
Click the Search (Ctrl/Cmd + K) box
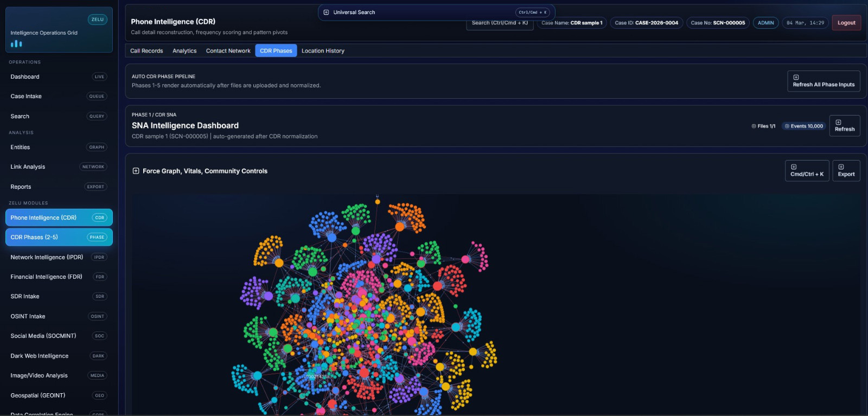tap(500, 24)
